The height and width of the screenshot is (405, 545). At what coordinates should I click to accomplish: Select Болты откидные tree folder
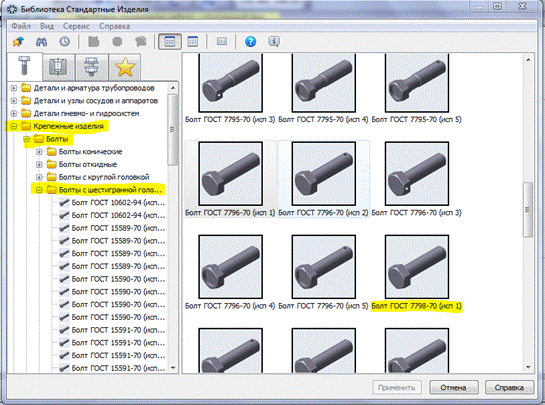coord(88,164)
